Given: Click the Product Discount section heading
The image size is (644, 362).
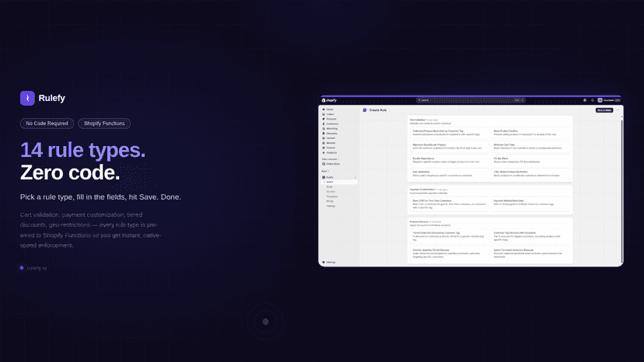Looking at the screenshot, I should (419, 221).
